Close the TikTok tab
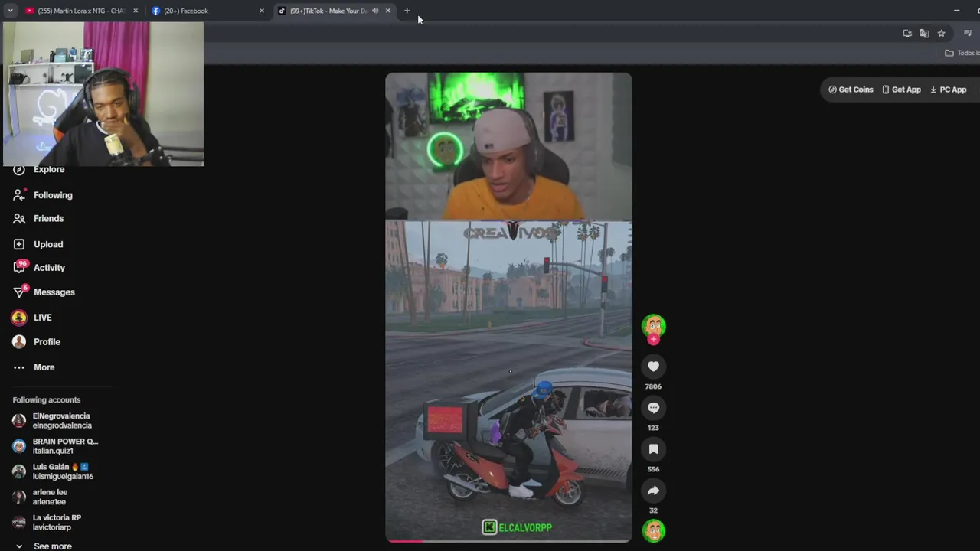The height and width of the screenshot is (551, 980). pos(387,11)
